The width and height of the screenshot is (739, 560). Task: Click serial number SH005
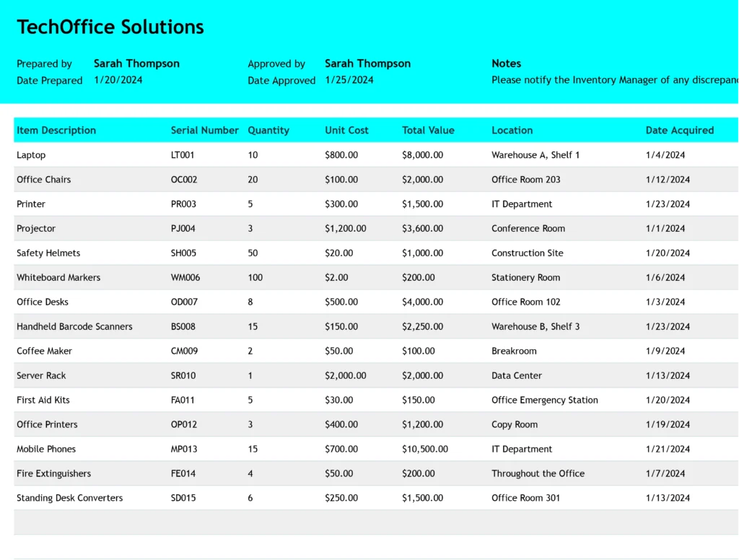tap(183, 253)
